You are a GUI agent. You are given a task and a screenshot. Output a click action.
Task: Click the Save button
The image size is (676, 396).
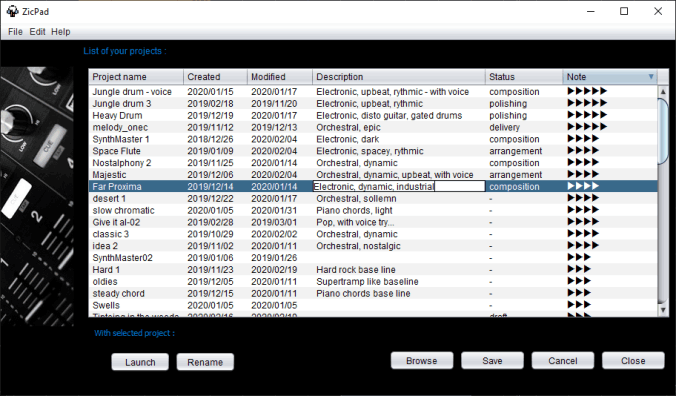(x=492, y=361)
